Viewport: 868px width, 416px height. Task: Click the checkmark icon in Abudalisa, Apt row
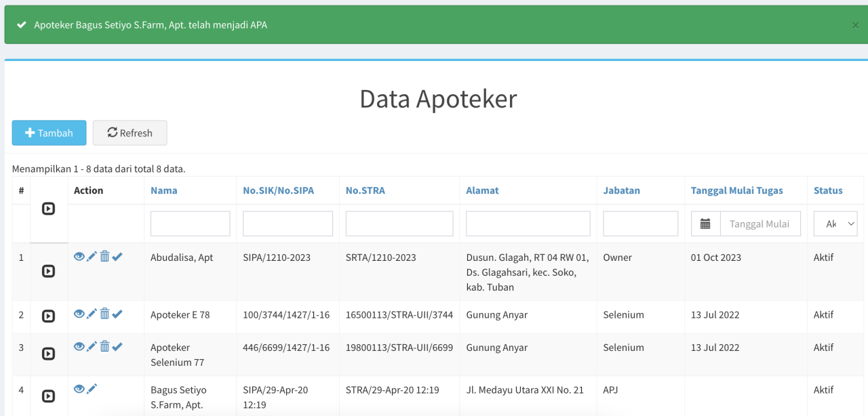point(117,257)
